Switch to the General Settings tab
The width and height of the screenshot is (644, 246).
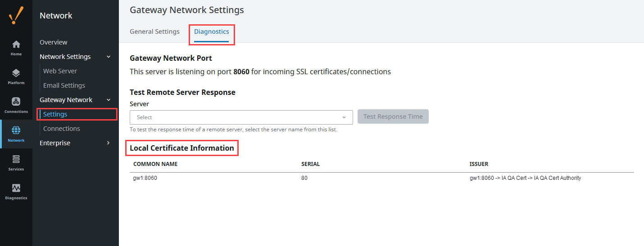(154, 31)
